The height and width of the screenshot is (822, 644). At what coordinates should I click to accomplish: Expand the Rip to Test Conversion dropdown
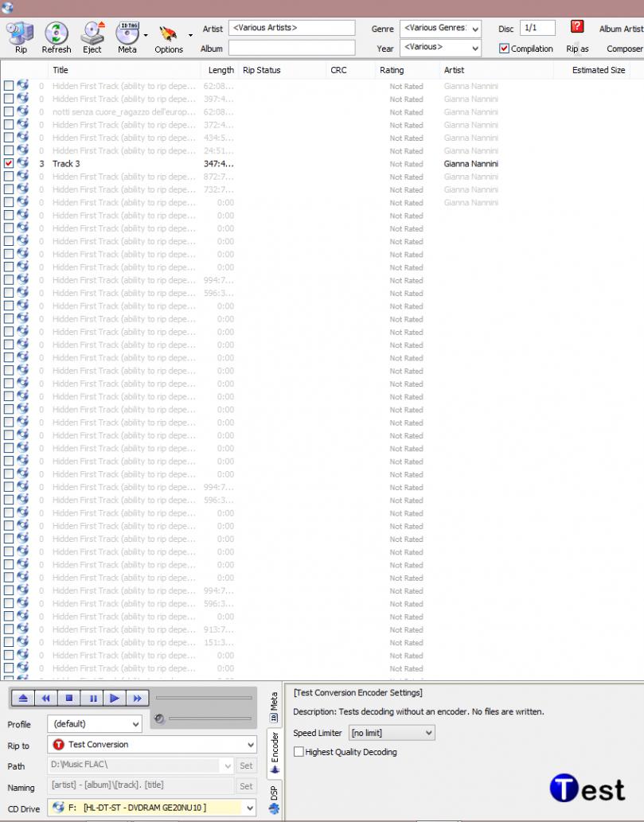tap(152, 745)
